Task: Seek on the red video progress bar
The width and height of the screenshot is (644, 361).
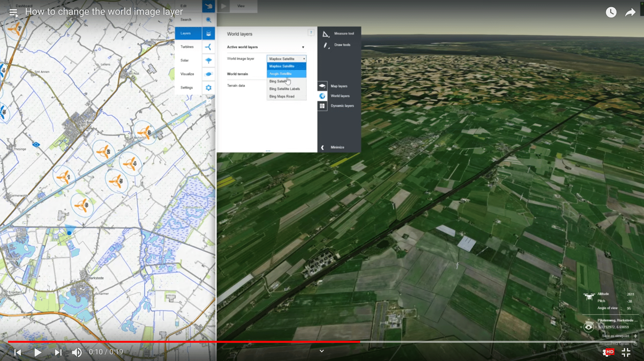Action: click(x=184, y=342)
